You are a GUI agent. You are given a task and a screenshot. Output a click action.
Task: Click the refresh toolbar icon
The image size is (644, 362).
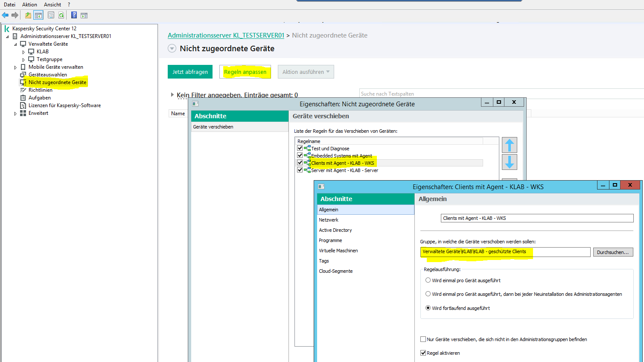coord(61,15)
